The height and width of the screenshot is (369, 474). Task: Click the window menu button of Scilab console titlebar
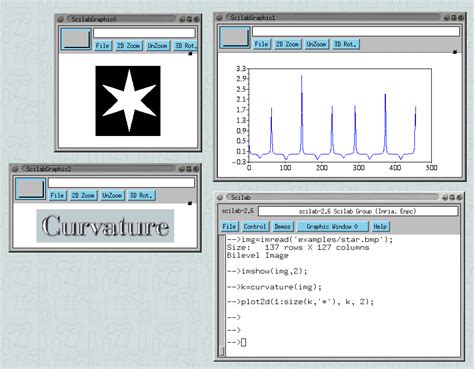click(220, 197)
